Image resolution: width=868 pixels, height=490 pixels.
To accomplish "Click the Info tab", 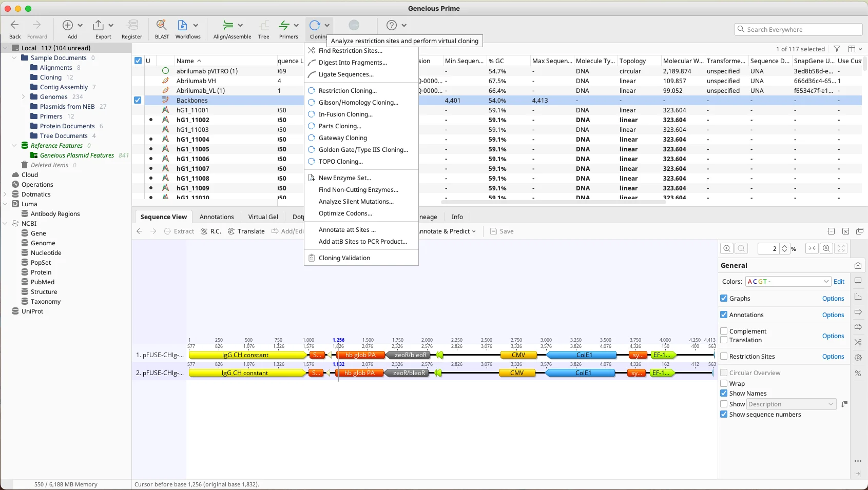I will click(x=457, y=217).
